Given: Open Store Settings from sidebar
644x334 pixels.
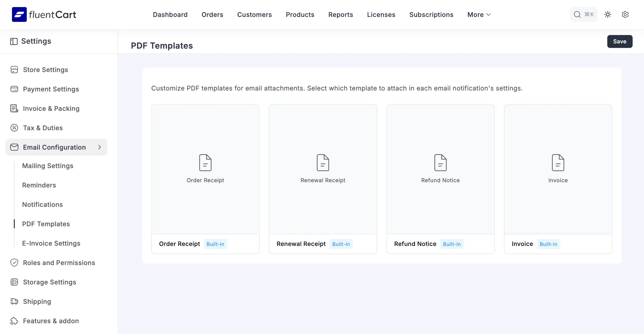Looking at the screenshot, I should pos(45,70).
